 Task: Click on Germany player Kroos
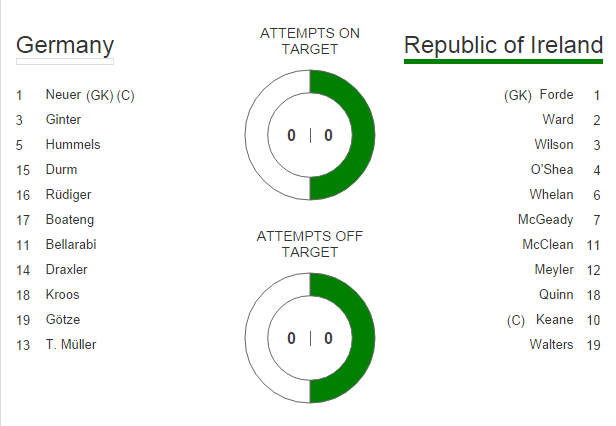62,295
